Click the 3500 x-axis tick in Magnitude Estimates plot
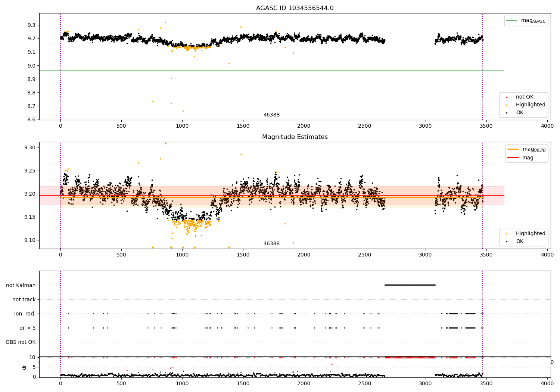Screen dimensions: 560x392 [x=486, y=255]
